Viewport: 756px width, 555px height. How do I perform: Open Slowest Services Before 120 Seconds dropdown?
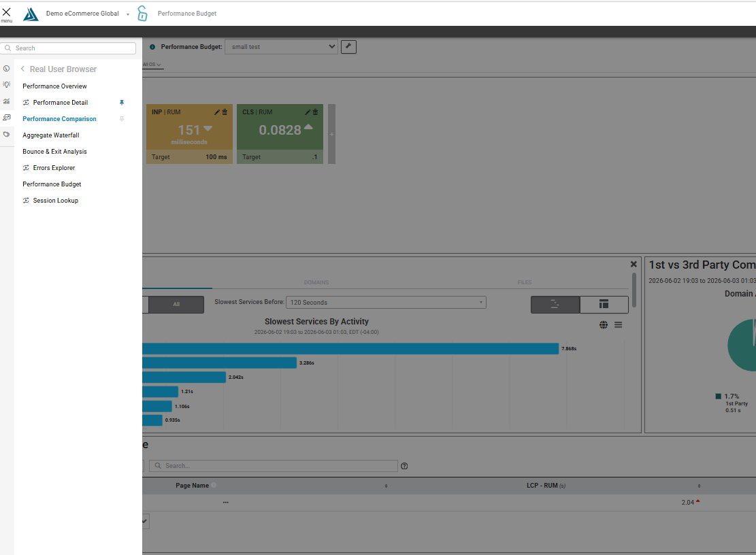[386, 302]
